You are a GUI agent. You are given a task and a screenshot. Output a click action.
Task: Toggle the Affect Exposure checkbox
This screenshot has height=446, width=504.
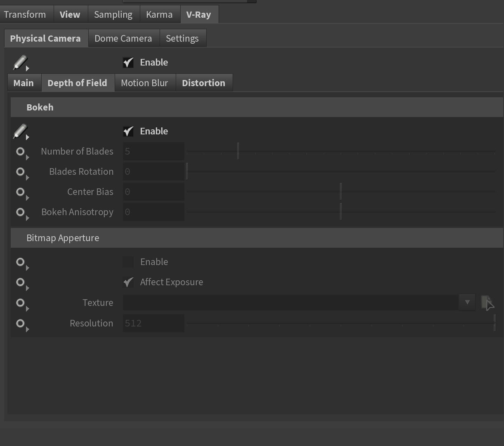[128, 282]
